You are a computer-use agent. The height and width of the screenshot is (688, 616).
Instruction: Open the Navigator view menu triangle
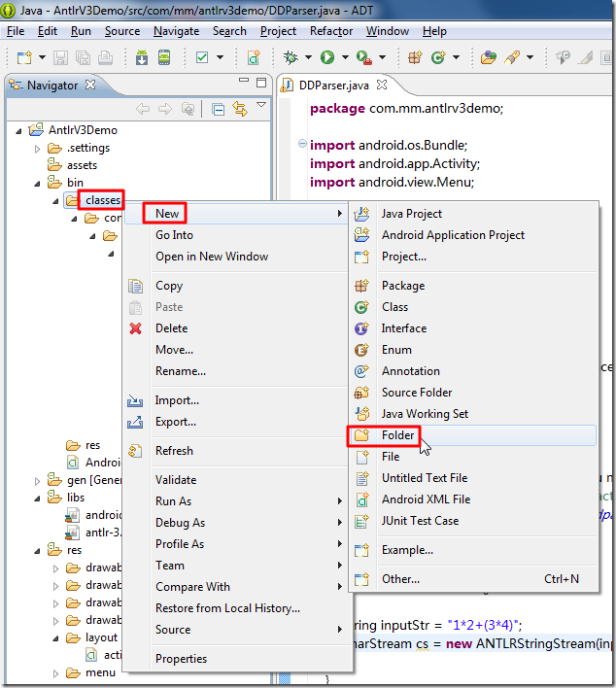point(261,105)
